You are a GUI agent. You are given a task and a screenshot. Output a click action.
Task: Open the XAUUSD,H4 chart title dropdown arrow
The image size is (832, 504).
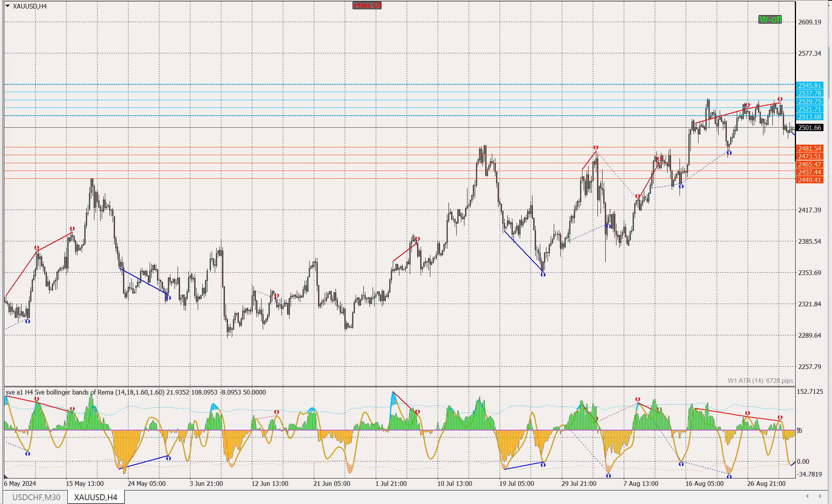pyautogui.click(x=7, y=6)
